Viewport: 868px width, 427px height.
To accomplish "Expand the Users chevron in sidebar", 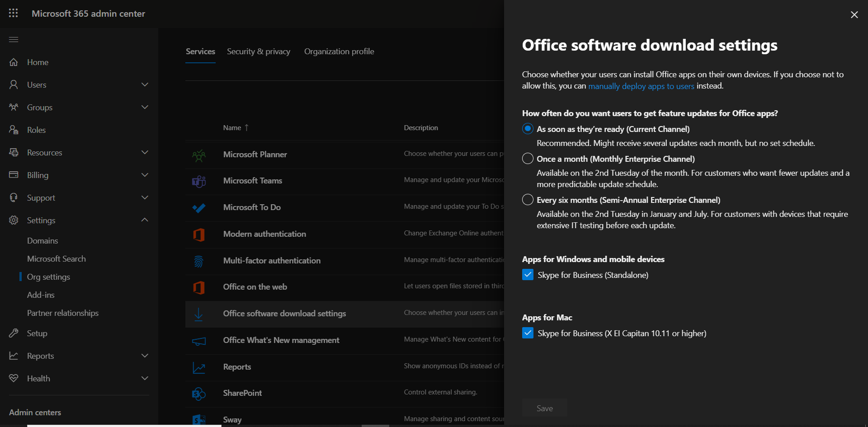I will point(145,84).
